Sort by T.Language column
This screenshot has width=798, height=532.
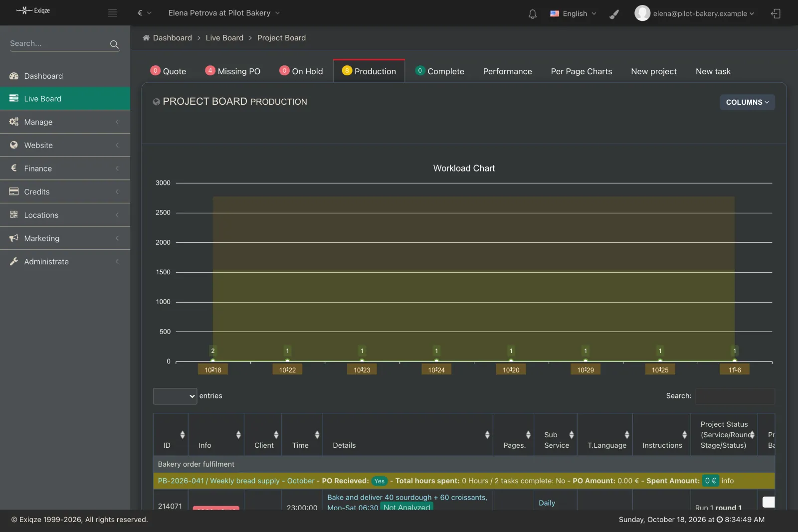627,435
